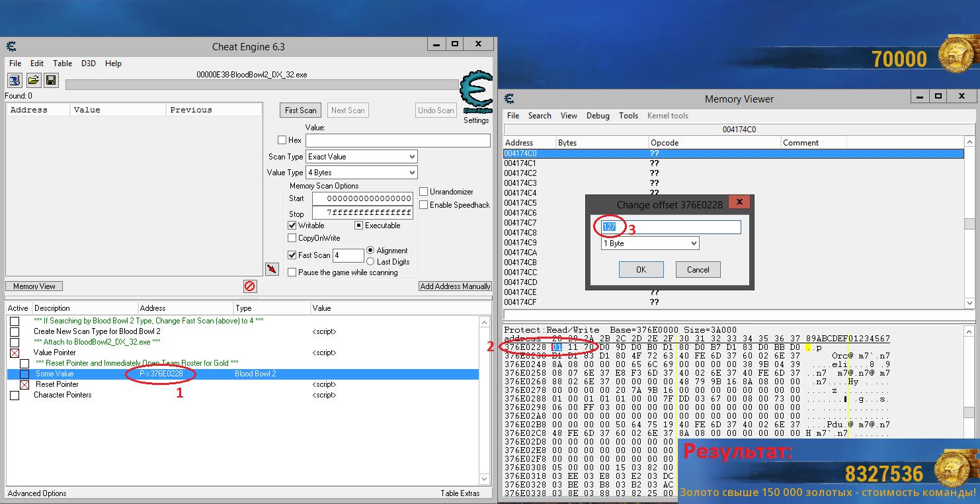Click the open process computer icon
Screen dimensions: 980x504
(x=15, y=81)
